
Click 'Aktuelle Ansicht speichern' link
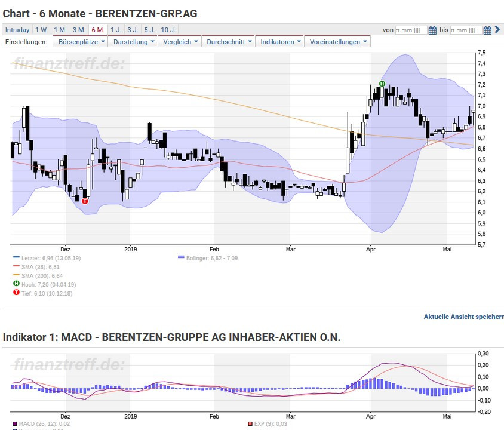point(463,317)
